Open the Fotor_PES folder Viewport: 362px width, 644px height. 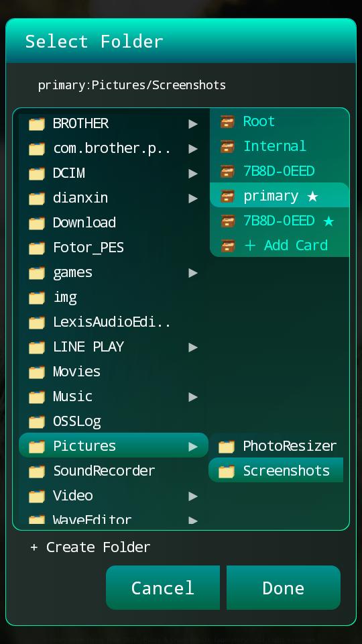(113, 248)
